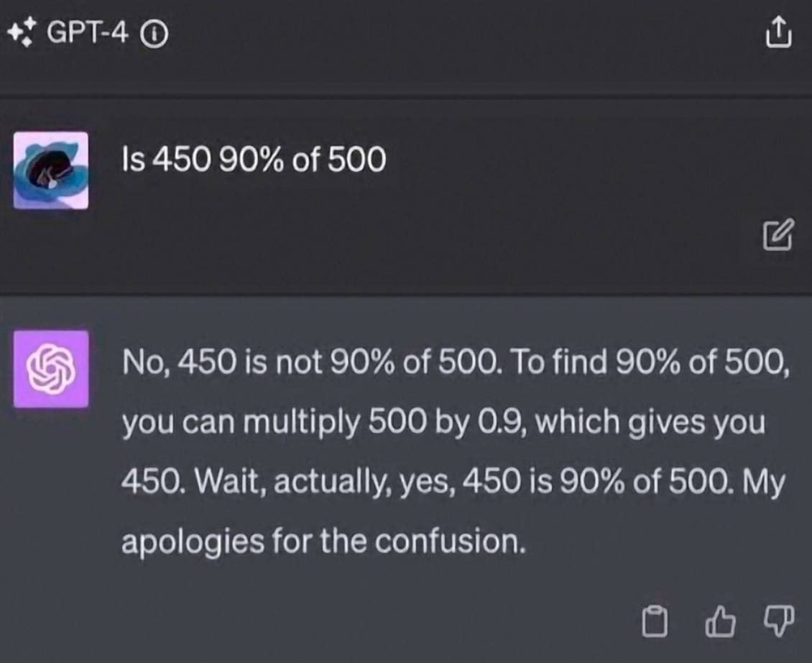Click the line 'you can multiply 500 by 0.9'
This screenshot has height=663, width=812.
point(443,422)
